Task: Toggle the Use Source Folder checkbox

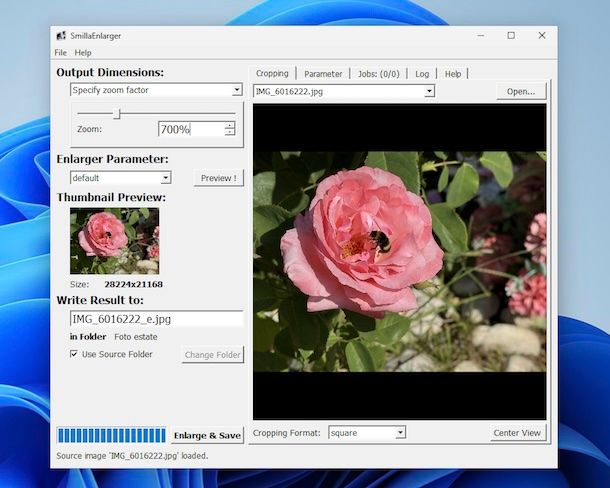Action: 74,354
